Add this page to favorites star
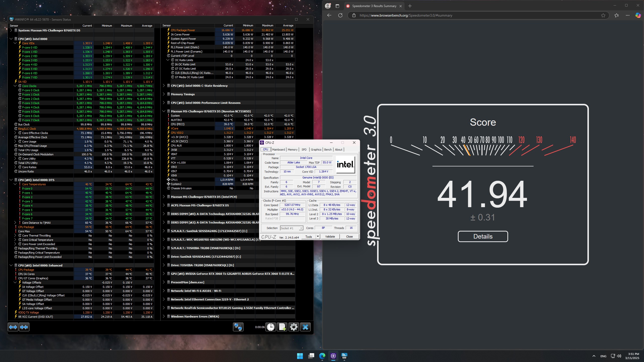 [603, 15]
